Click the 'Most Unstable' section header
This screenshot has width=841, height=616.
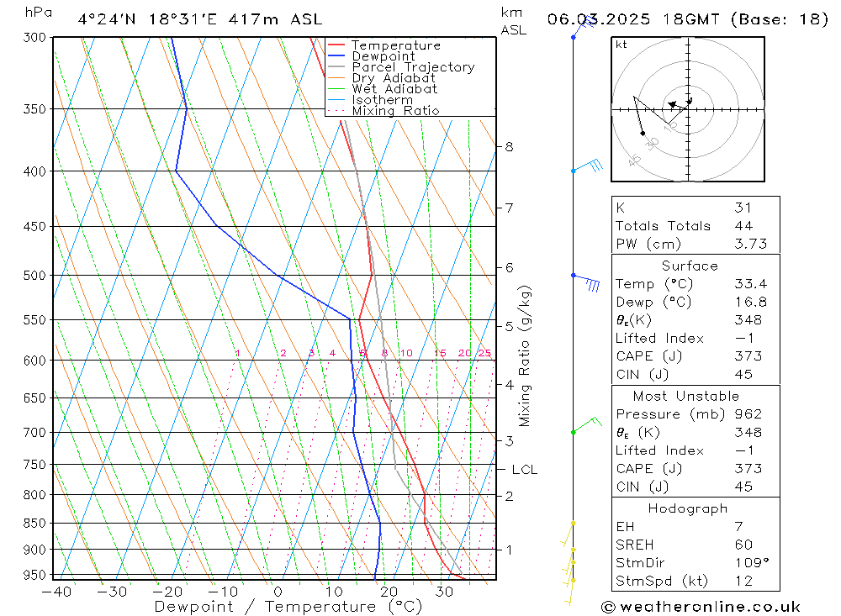click(686, 396)
